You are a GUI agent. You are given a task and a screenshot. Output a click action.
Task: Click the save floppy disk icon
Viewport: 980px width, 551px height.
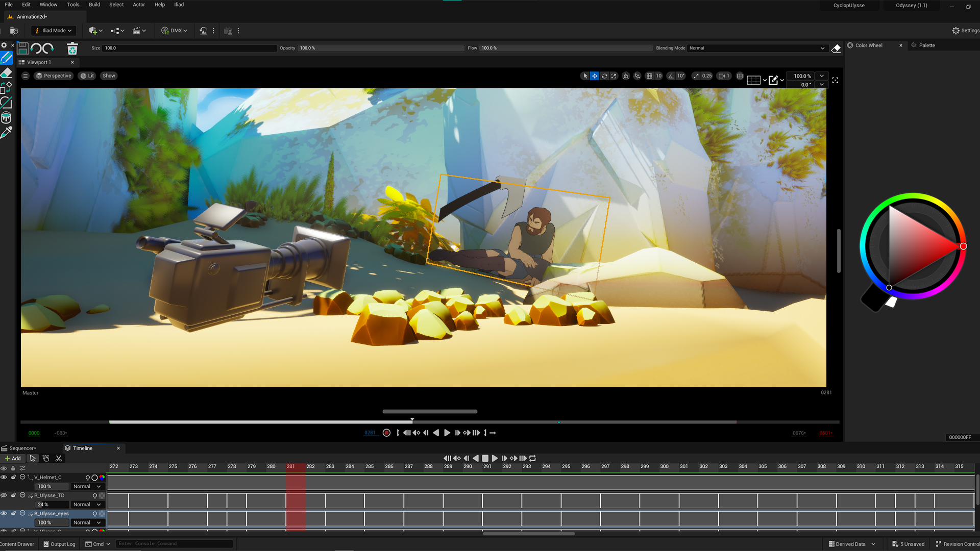[23, 48]
